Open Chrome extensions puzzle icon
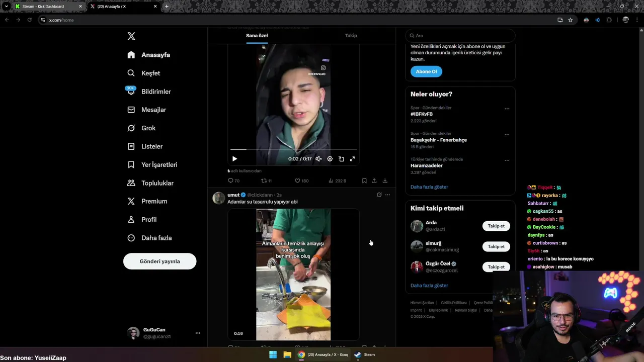 tap(609, 20)
